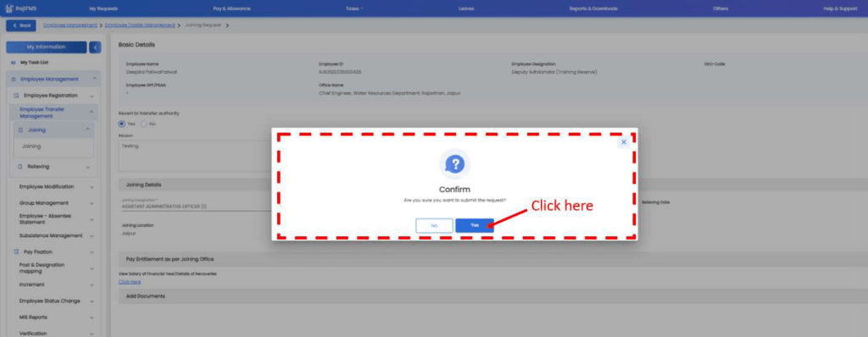Click the No button in Confirm dialog

(434, 226)
